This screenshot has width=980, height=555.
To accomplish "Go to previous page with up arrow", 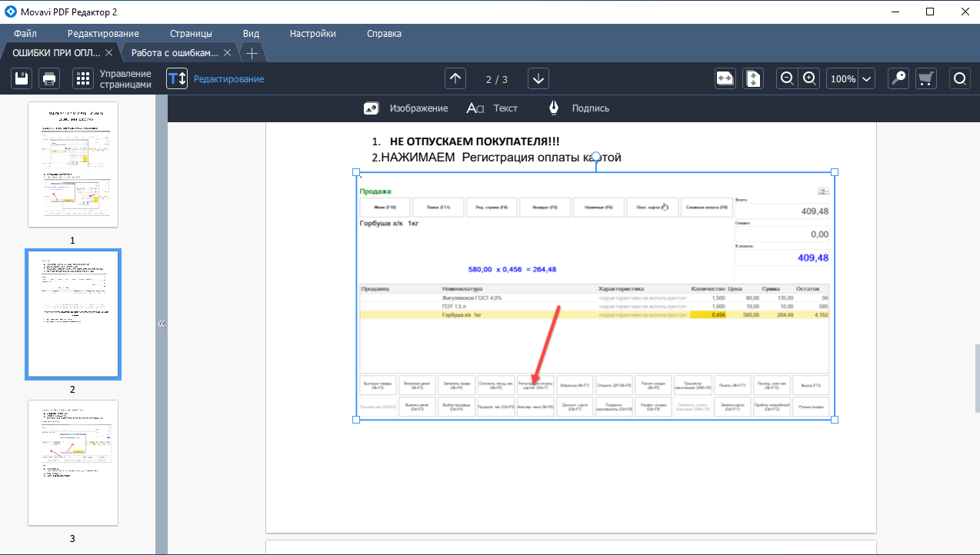I will [455, 78].
